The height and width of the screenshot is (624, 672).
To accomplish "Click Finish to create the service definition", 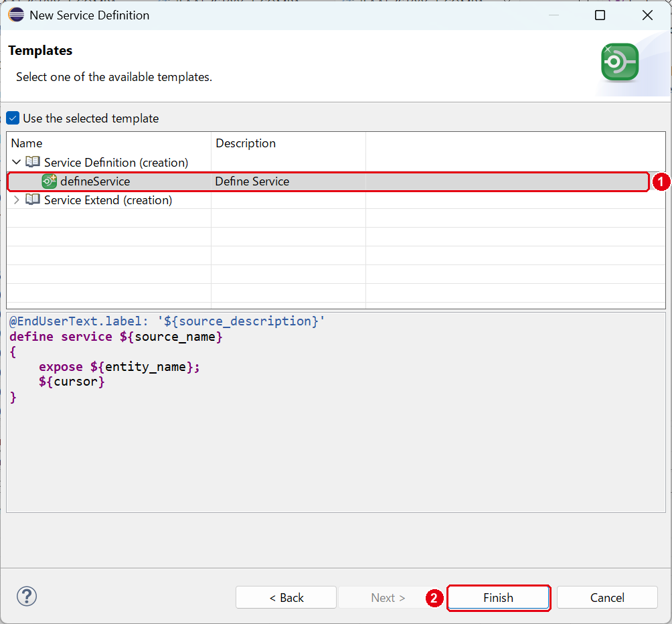I will click(499, 597).
